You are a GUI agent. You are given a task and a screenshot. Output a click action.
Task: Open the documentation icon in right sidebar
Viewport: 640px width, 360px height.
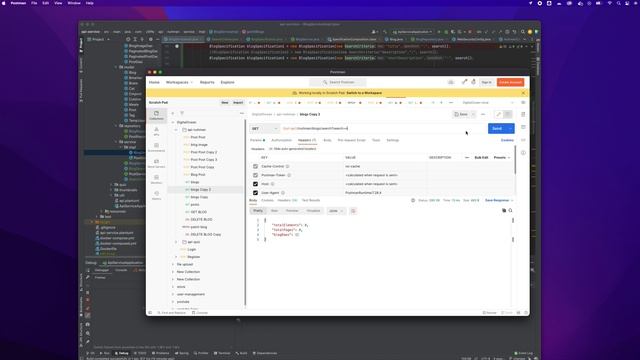(x=523, y=114)
